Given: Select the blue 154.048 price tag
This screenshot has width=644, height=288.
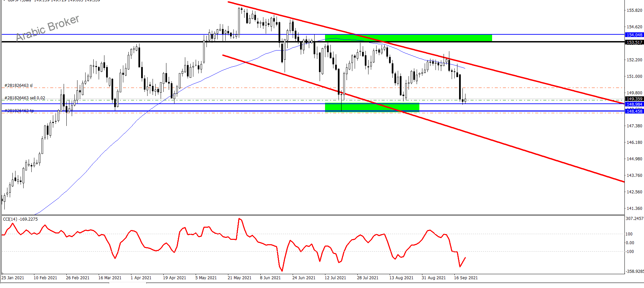Looking at the screenshot, I should tap(634, 35).
